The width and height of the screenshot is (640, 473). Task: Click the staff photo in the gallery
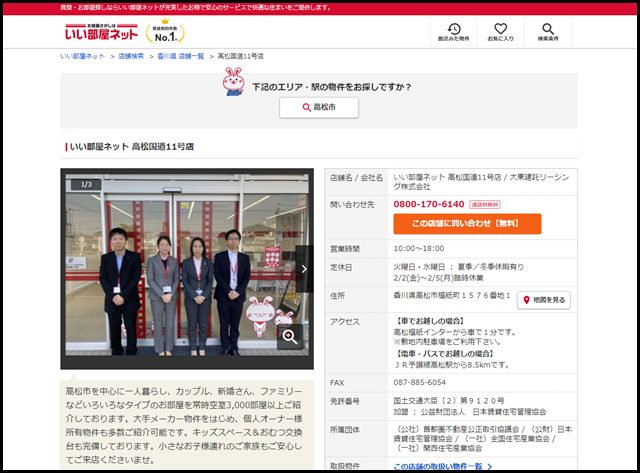[x=187, y=264]
